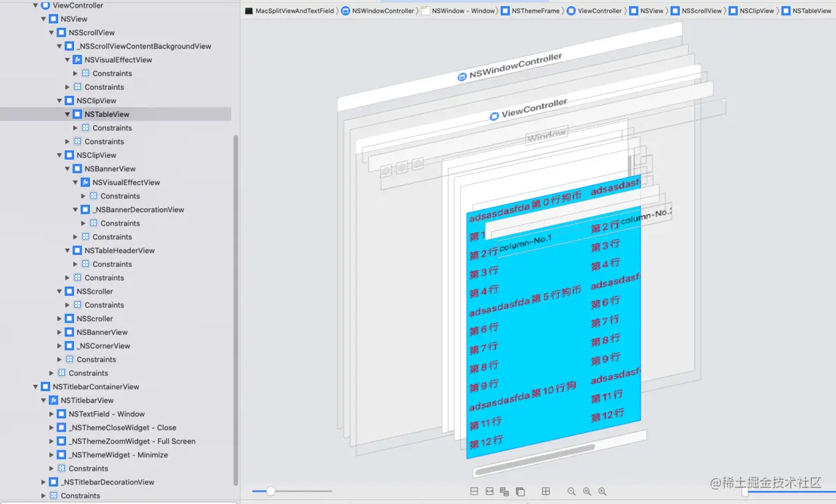Select the _NSThemeWidget - Minimize tree row
Image resolution: width=836 pixels, height=504 pixels.
(x=115, y=455)
